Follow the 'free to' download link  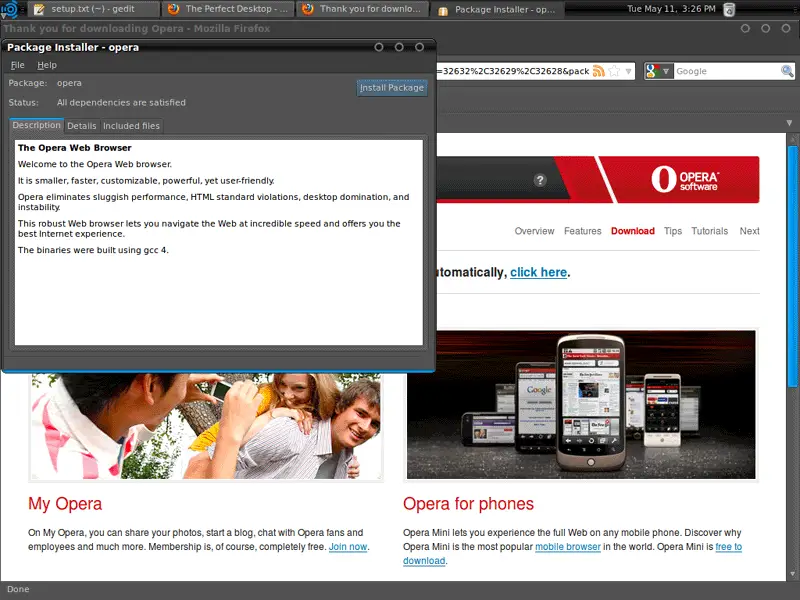[x=729, y=547]
